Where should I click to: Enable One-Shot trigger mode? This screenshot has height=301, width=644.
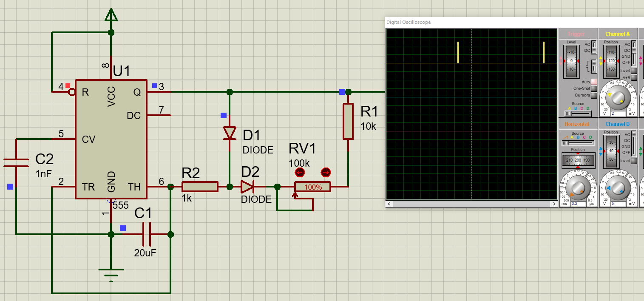coord(594,88)
